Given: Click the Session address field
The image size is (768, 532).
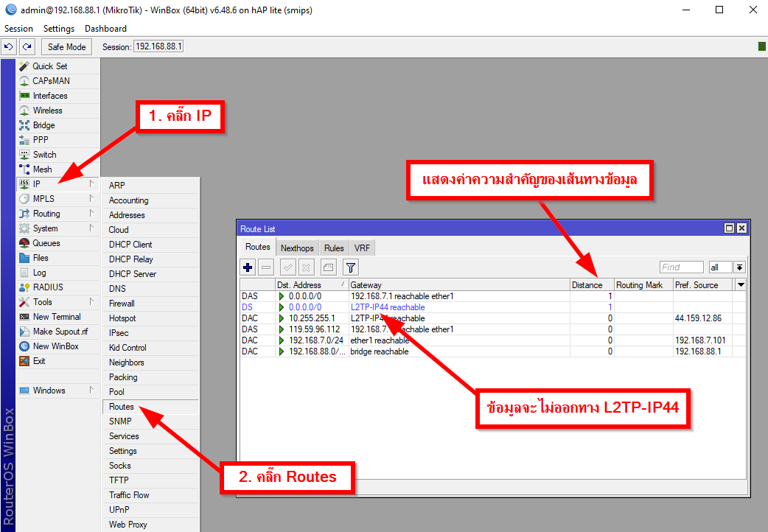Looking at the screenshot, I should [x=158, y=46].
